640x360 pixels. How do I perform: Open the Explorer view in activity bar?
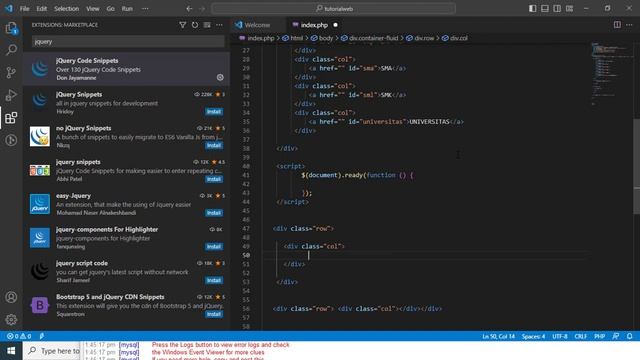[x=11, y=28]
